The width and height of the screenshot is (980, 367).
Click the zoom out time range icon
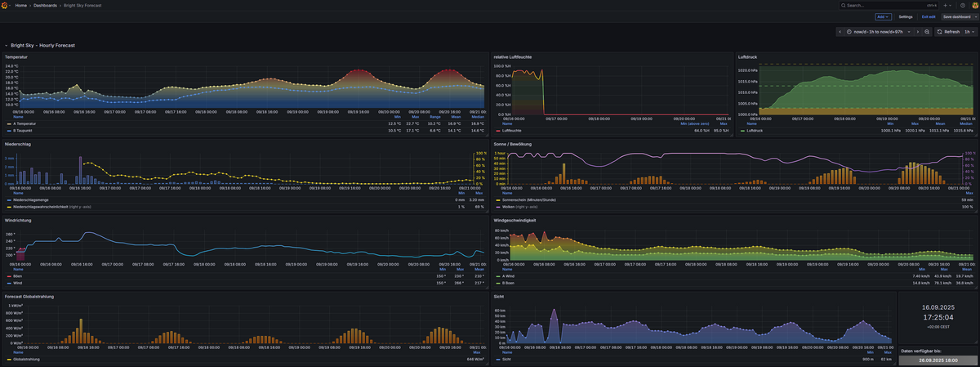927,31
